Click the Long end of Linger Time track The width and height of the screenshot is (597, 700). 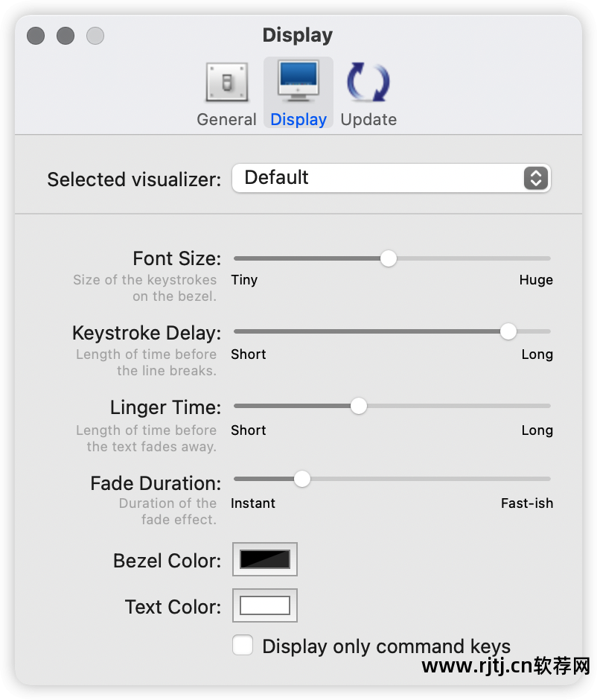(x=546, y=406)
